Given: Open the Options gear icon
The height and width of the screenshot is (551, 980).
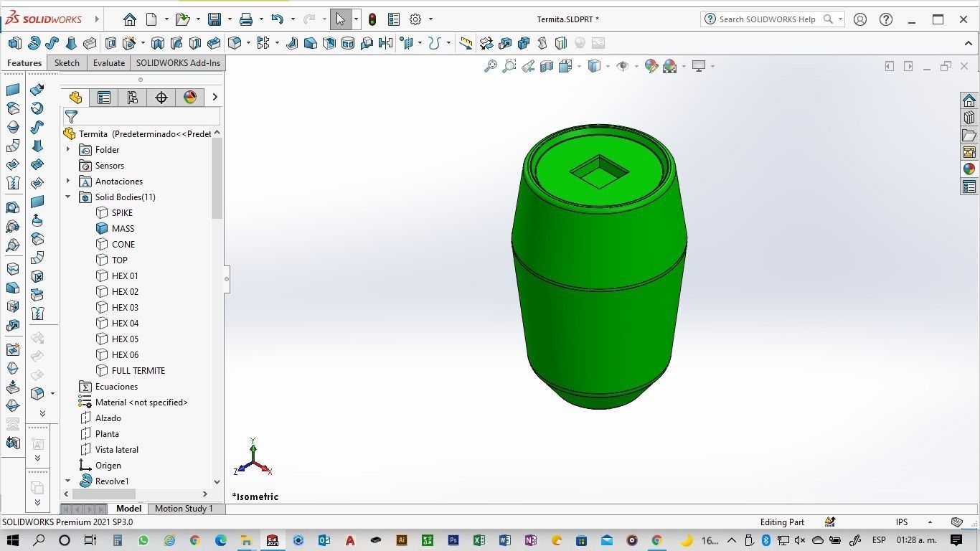Looking at the screenshot, I should (x=415, y=19).
